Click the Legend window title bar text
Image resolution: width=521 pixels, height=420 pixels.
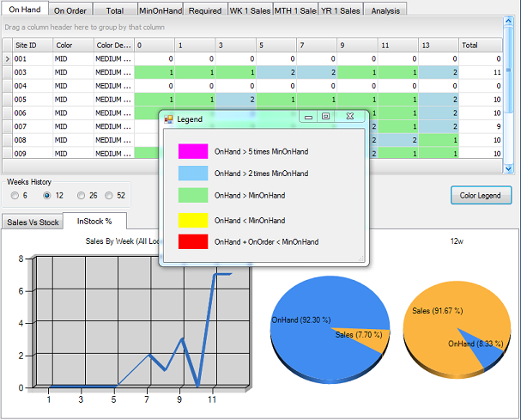pos(190,119)
